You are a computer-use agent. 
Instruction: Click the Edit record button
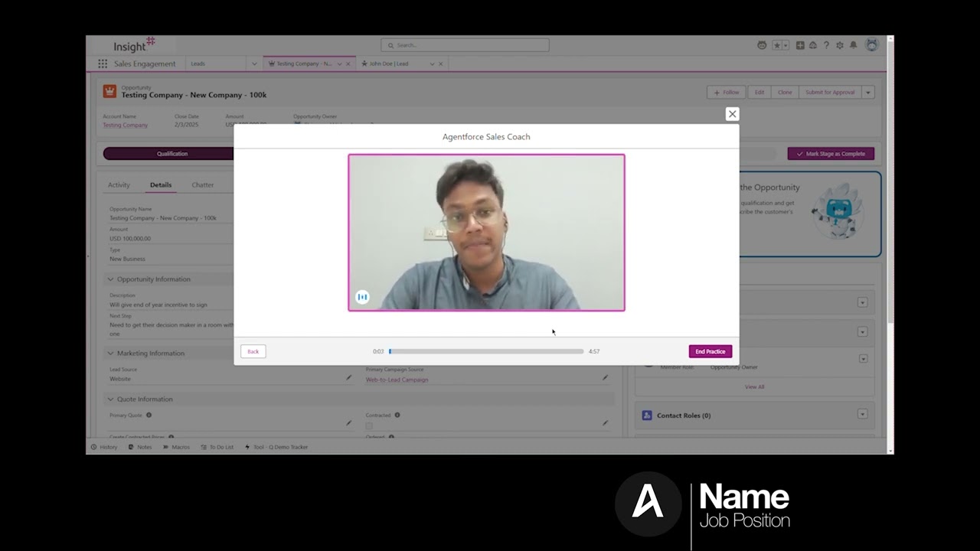(759, 92)
